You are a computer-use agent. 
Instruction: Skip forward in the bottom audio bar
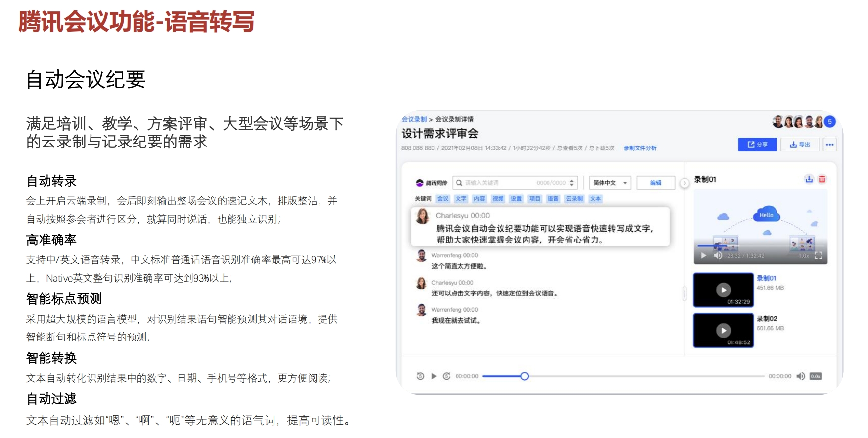click(446, 376)
